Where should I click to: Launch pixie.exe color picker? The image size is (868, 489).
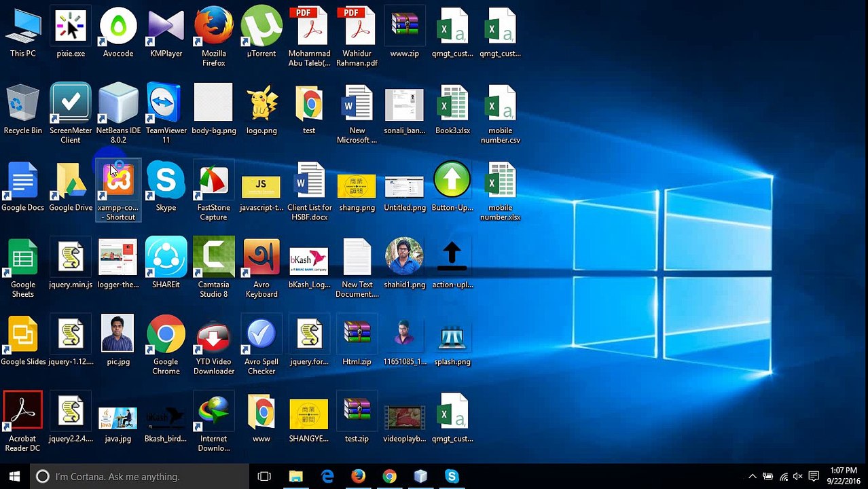tap(71, 33)
